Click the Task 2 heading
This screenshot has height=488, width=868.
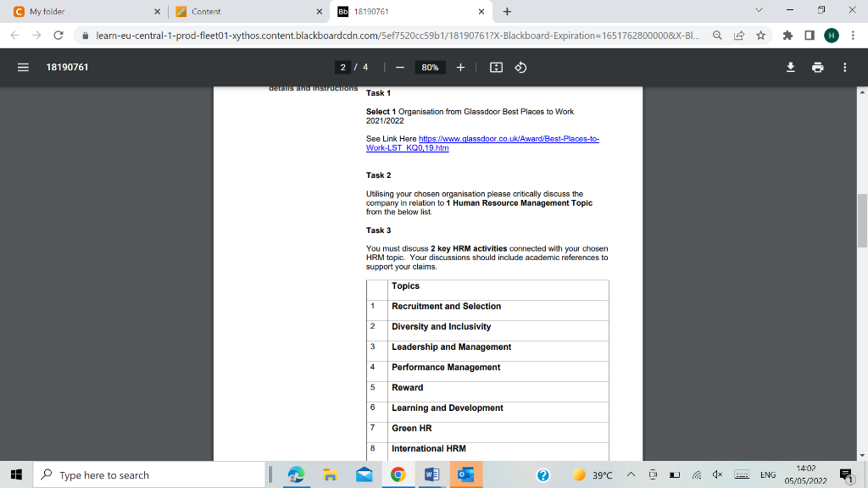tap(379, 175)
